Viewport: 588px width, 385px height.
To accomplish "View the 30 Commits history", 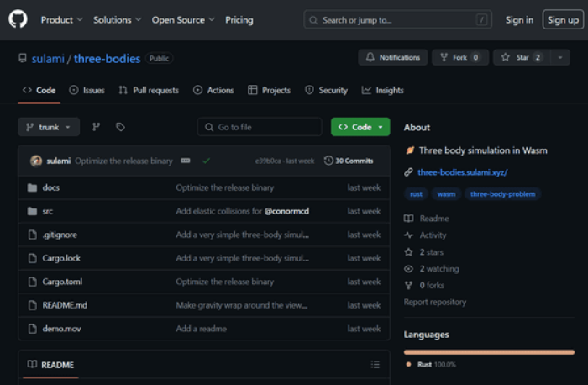I will [349, 161].
